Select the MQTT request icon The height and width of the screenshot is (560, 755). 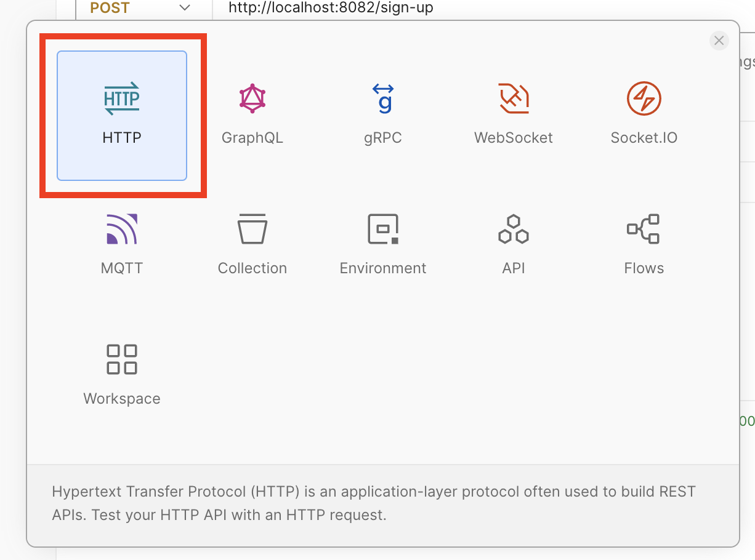pos(122,230)
